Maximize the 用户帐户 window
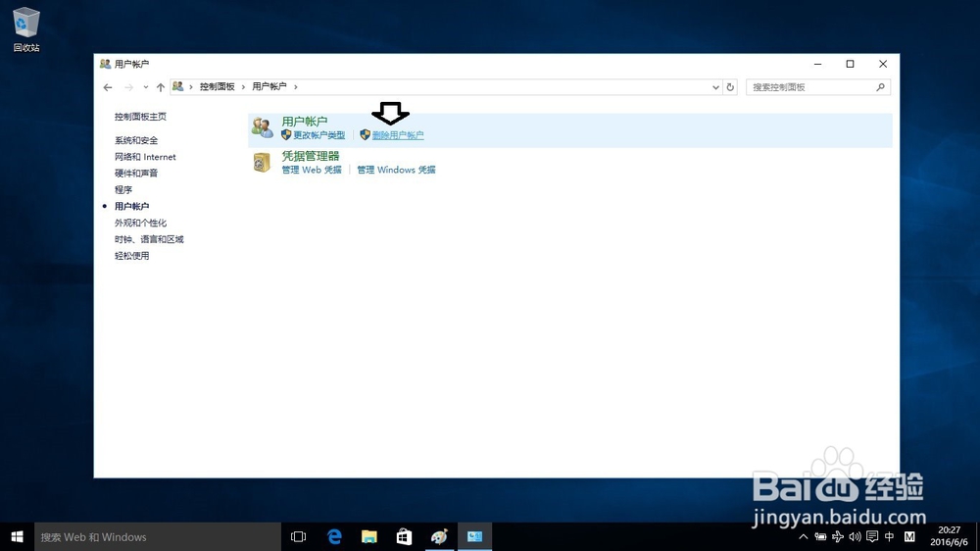 pyautogui.click(x=850, y=64)
